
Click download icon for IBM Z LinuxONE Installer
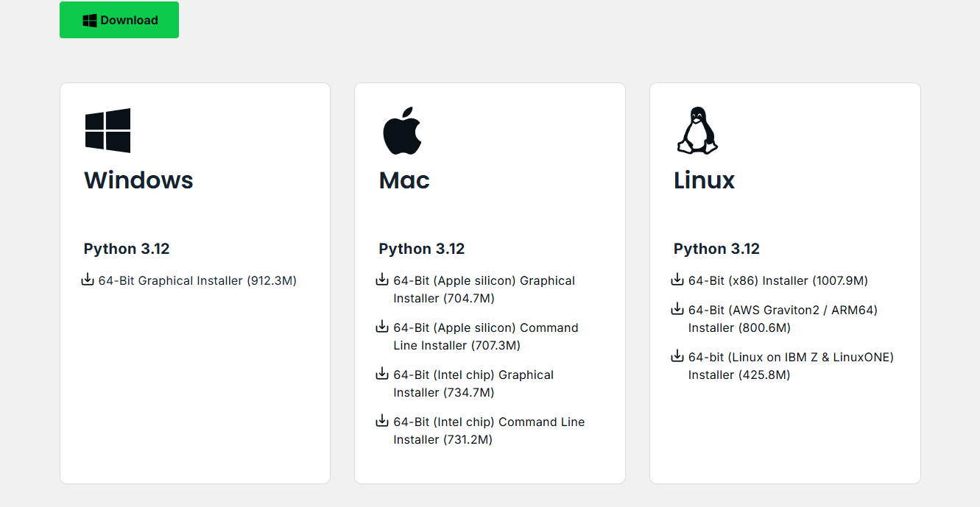click(677, 356)
